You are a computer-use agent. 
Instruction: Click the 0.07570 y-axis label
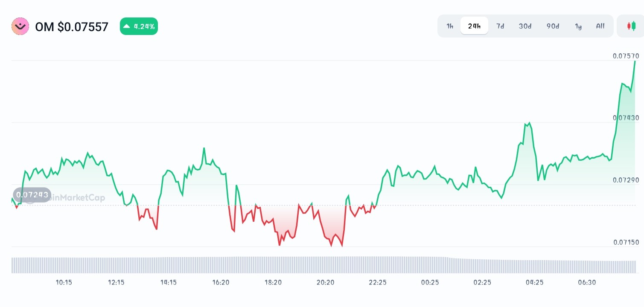coord(626,56)
